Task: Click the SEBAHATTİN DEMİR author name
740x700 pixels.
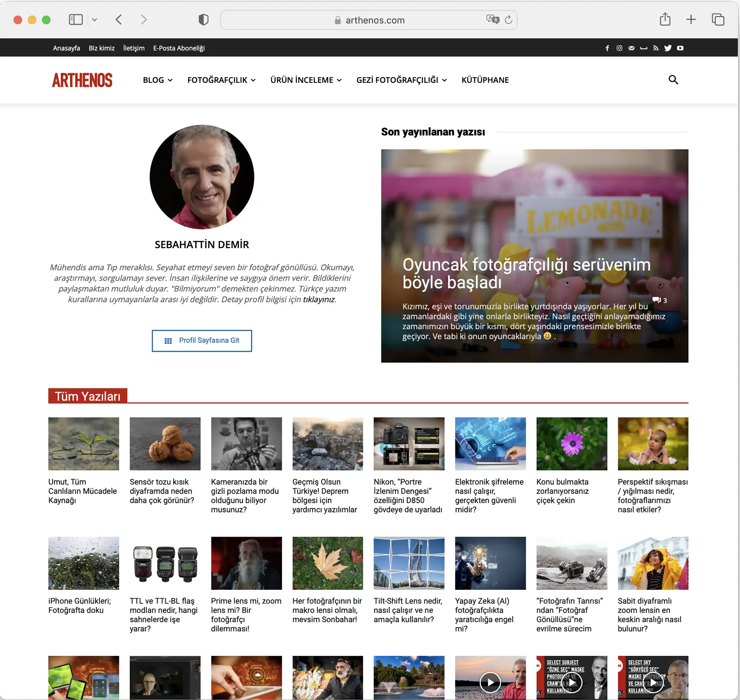Action: pyautogui.click(x=202, y=244)
